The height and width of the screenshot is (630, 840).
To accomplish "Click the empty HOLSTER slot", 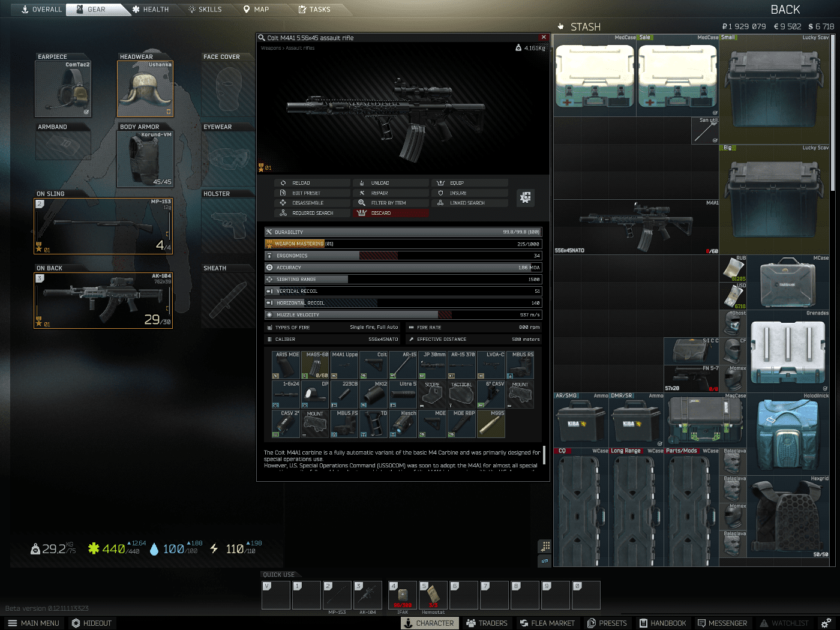I will click(229, 226).
